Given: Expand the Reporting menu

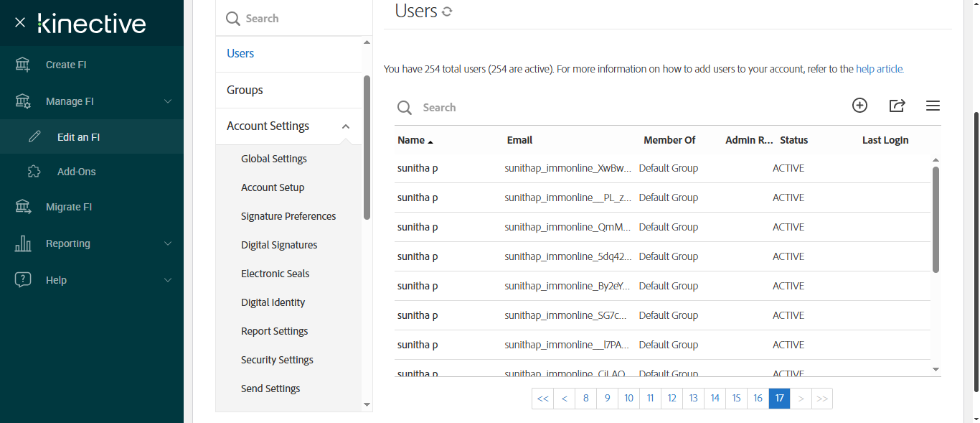Looking at the screenshot, I should click(168, 243).
